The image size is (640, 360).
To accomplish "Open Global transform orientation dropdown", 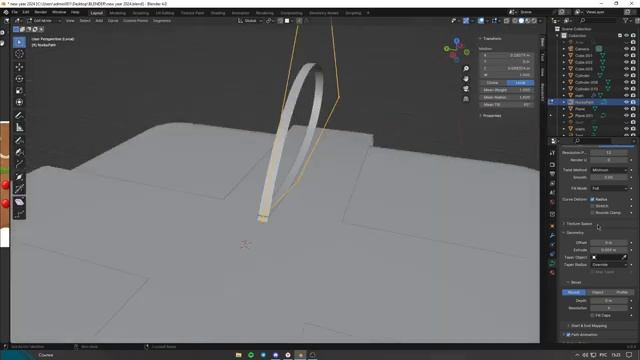I will point(250,20).
